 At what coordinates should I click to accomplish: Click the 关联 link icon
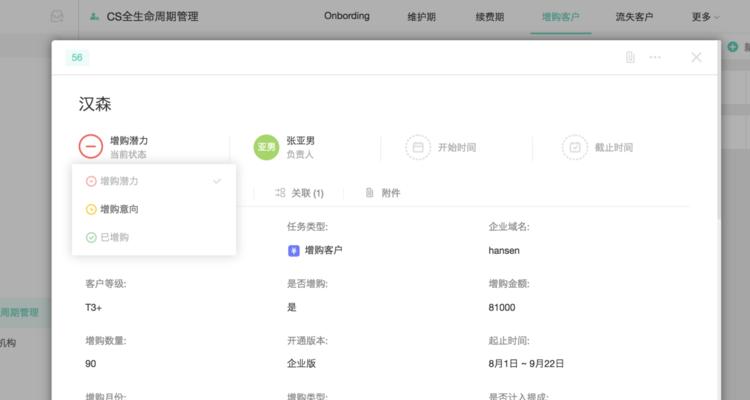pyautogui.click(x=280, y=193)
